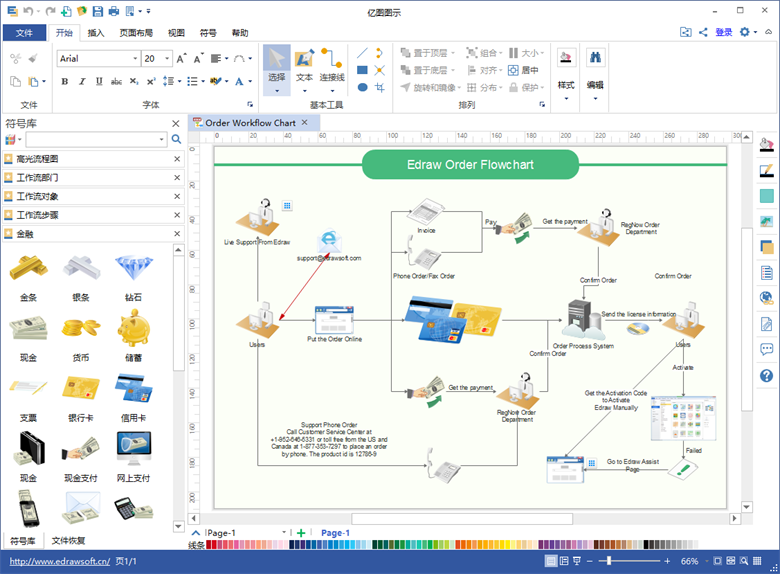
Task: Expand the Distribute dropdown
Action: click(500, 88)
